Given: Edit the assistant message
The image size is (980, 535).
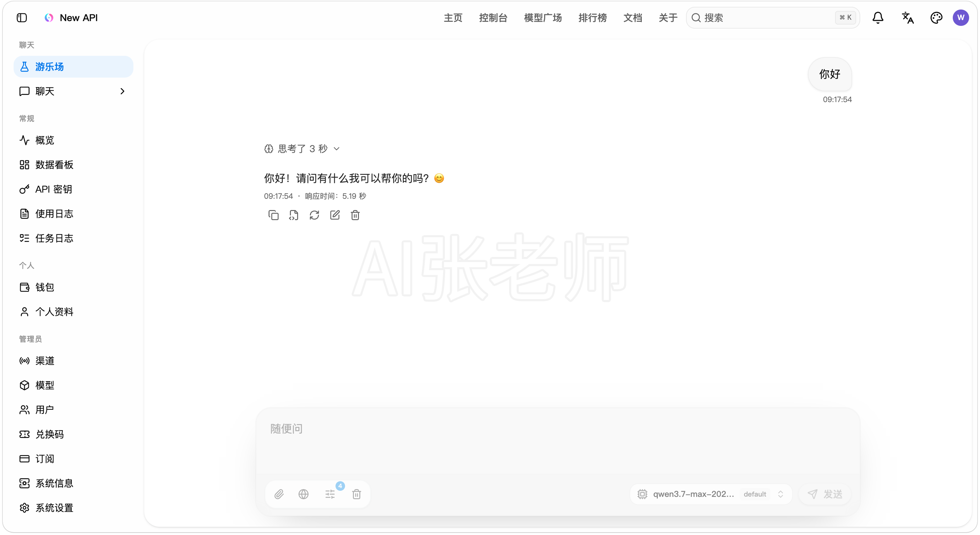Looking at the screenshot, I should (335, 215).
